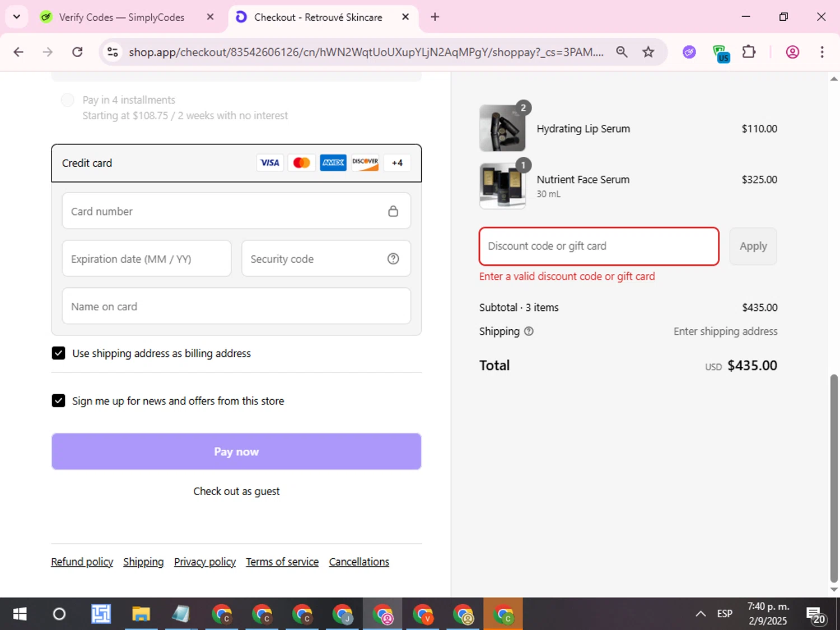Image resolution: width=840 pixels, height=630 pixels.
Task: Open the purple extension icon in toolbar
Action: click(x=689, y=52)
